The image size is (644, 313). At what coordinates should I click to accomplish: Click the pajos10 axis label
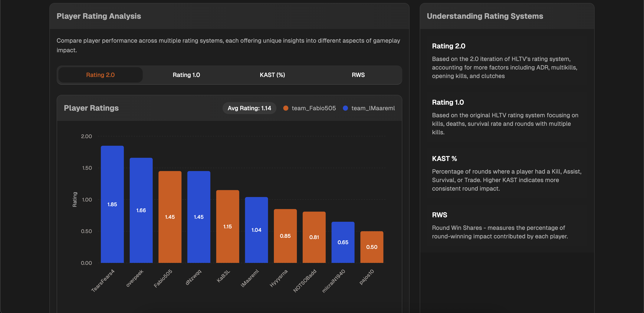(x=367, y=277)
